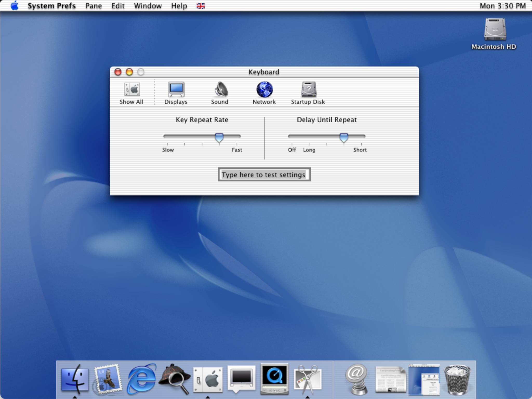The height and width of the screenshot is (399, 532).
Task: Restore the minimized window thumbnail in the Dock
Action: pyautogui.click(x=424, y=379)
